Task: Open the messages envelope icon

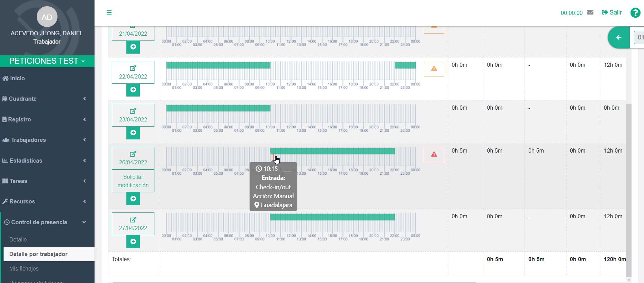Action: coord(590,12)
